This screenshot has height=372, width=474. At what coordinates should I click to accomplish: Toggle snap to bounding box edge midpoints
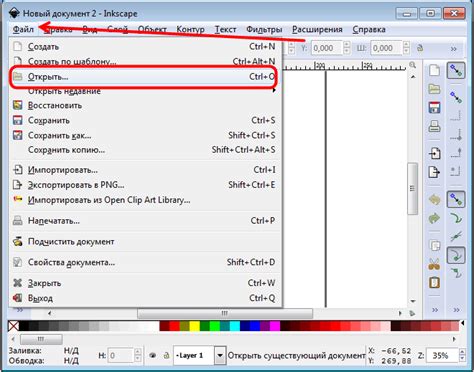456,153
